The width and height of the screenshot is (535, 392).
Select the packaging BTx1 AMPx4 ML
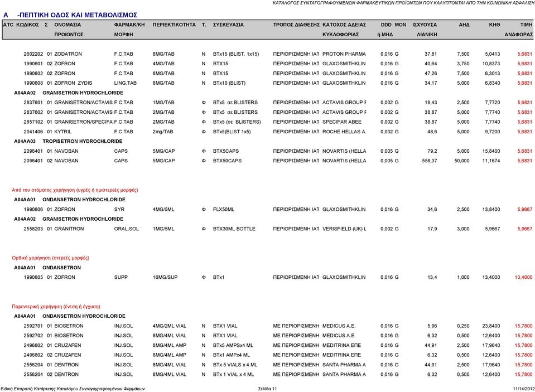click(x=232, y=355)
